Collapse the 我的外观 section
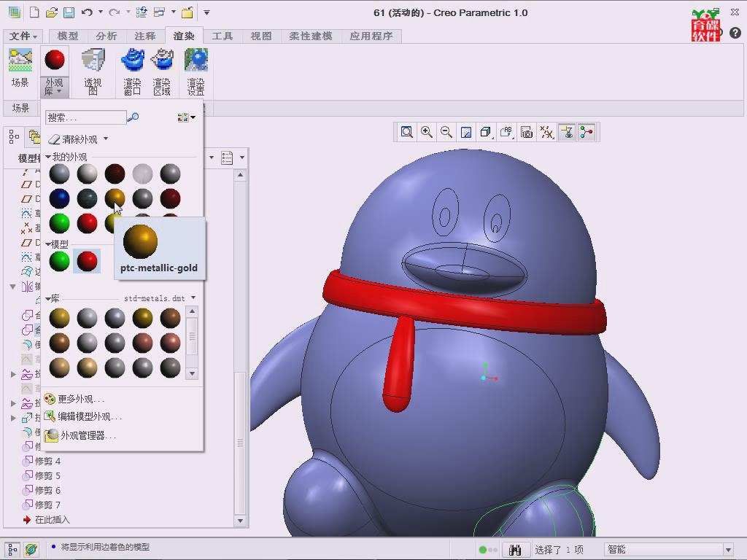Viewport: 747px width, 560px height. [x=48, y=157]
